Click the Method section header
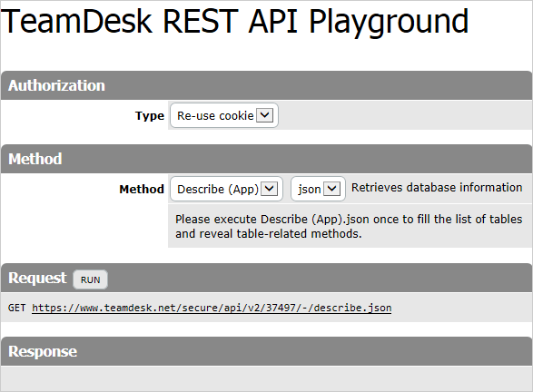 [267, 159]
